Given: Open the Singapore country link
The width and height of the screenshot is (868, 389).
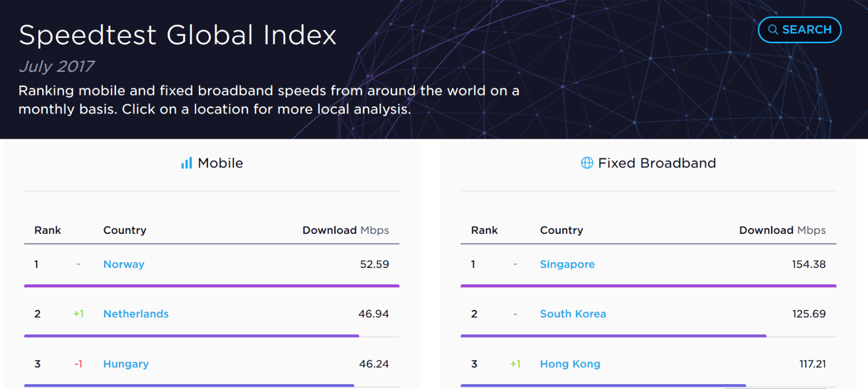Looking at the screenshot, I should click(567, 264).
